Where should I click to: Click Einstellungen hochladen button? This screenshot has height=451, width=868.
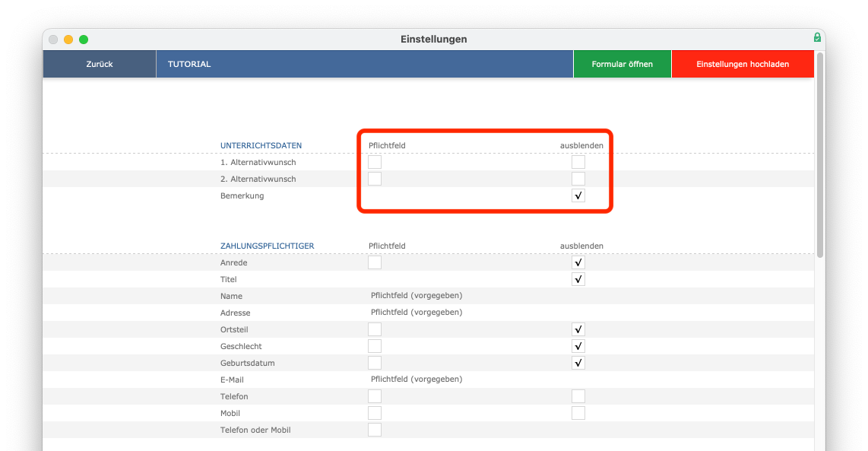[743, 65]
